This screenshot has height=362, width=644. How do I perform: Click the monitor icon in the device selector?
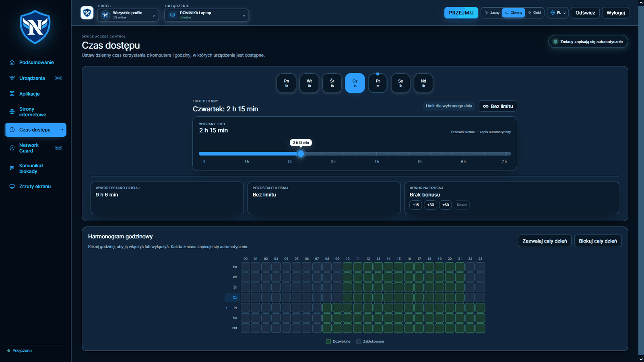click(173, 15)
